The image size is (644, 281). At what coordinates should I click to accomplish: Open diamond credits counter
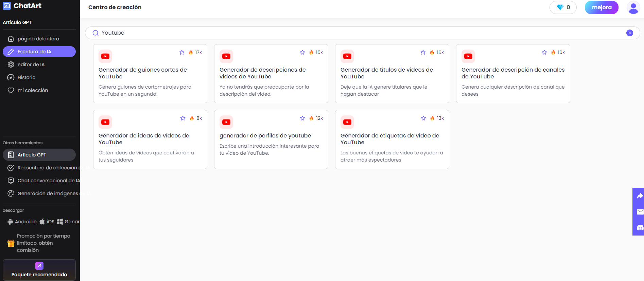pos(563,7)
